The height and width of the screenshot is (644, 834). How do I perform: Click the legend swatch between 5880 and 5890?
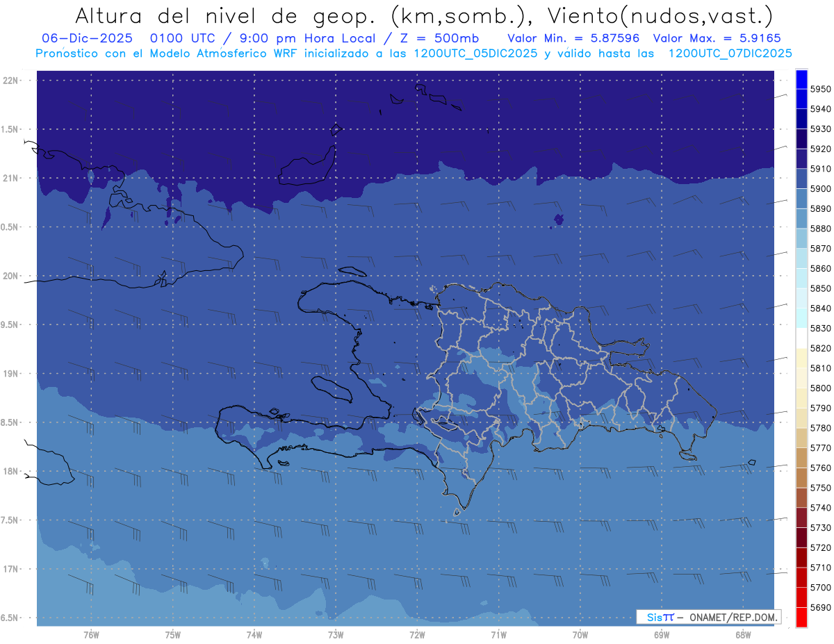click(801, 219)
